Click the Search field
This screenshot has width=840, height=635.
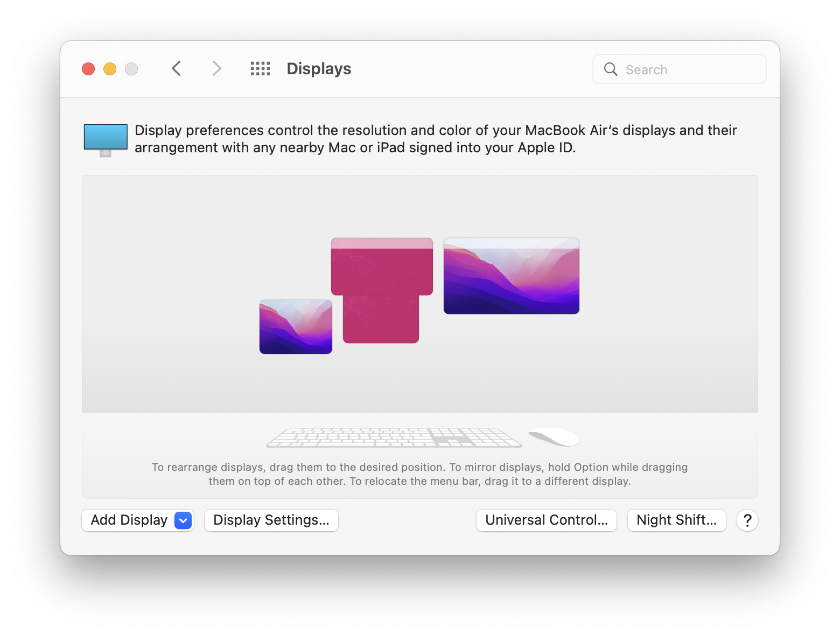click(680, 69)
